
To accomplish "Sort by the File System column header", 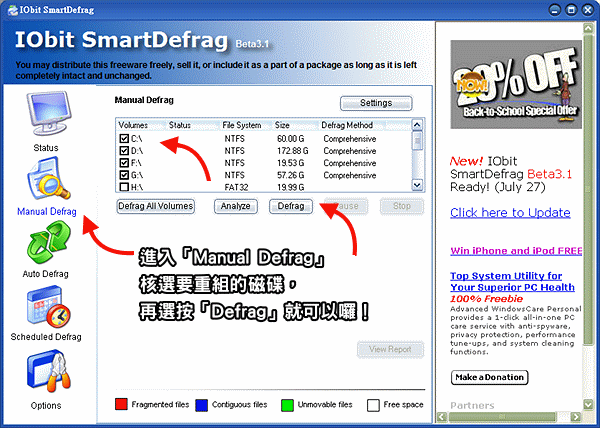I will (x=242, y=125).
